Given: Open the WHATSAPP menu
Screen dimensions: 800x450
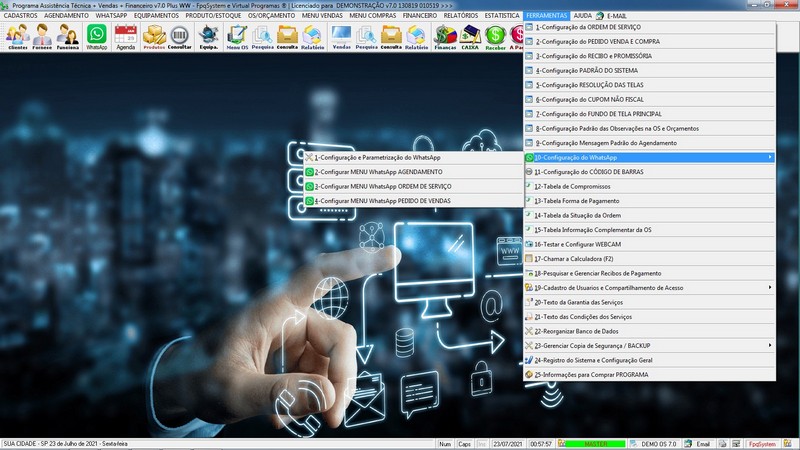Looking at the screenshot, I should click(x=111, y=16).
